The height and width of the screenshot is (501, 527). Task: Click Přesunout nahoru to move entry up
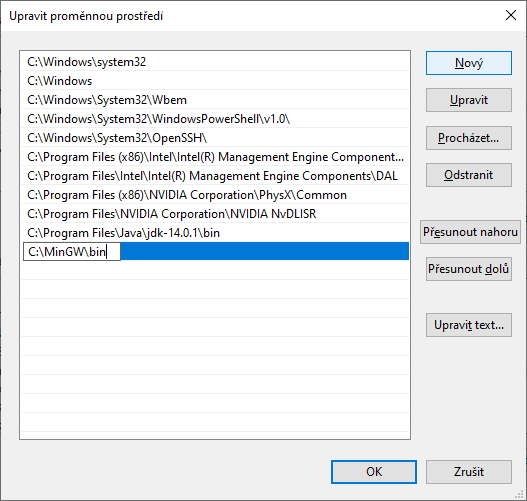[470, 232]
